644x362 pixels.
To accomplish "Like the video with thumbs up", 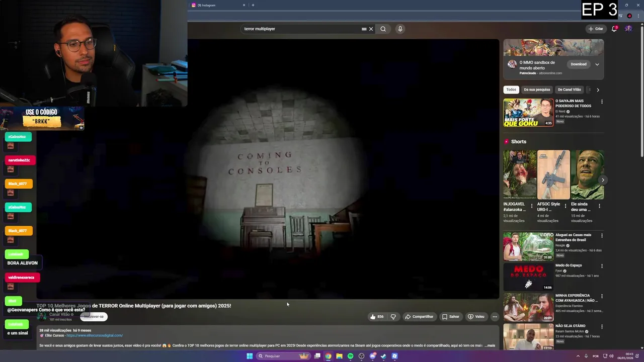I will [x=377, y=317].
